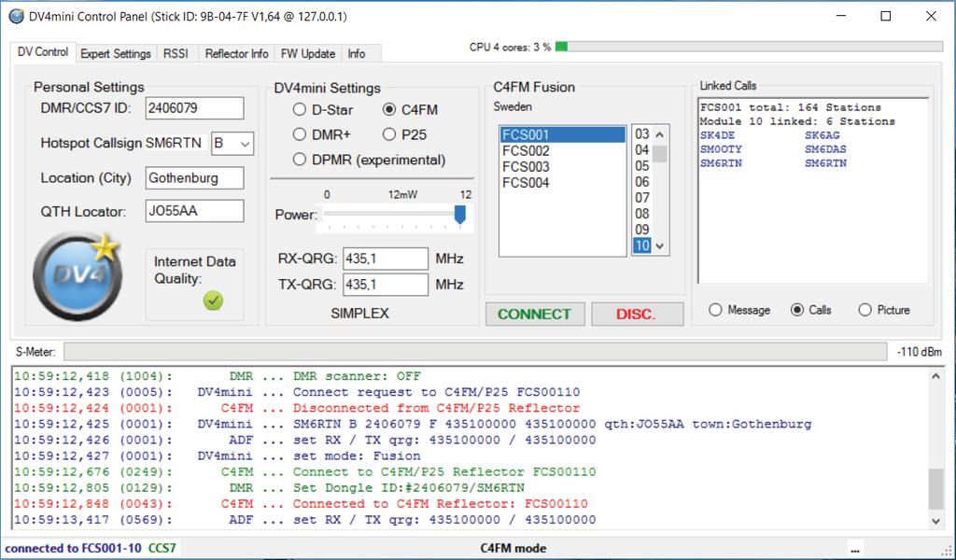Click the red DISC. button

point(637,314)
